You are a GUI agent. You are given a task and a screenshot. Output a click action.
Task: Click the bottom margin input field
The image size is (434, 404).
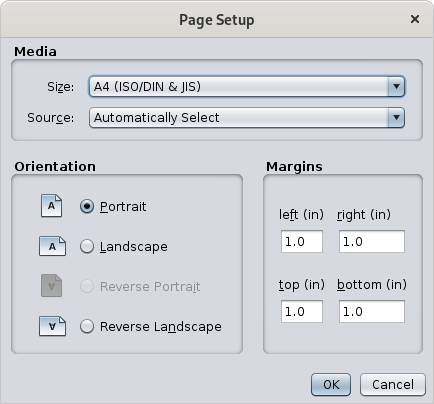(x=372, y=311)
